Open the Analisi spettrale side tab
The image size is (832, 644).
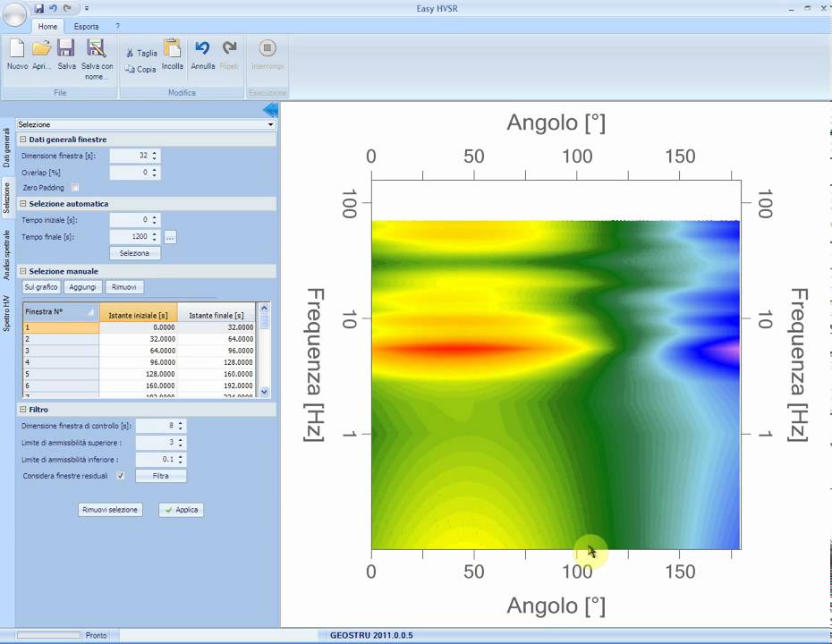(6, 255)
